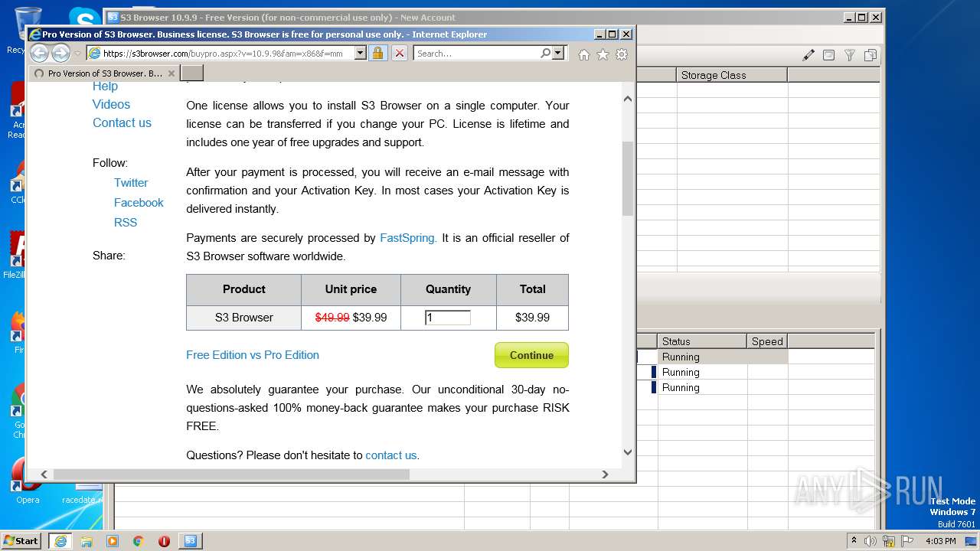
Task: Open the network tray icon
Action: click(x=889, y=541)
